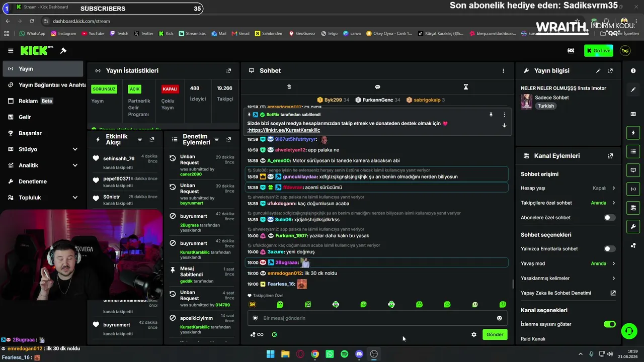Open File Explorer from taskbar
This screenshot has height=362, width=644.
tap(285, 354)
